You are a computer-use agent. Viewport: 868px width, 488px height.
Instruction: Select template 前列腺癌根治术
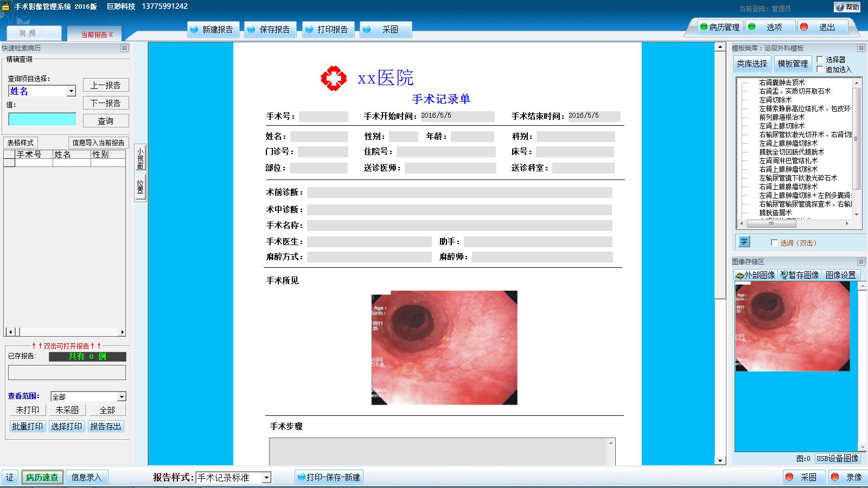tap(782, 117)
